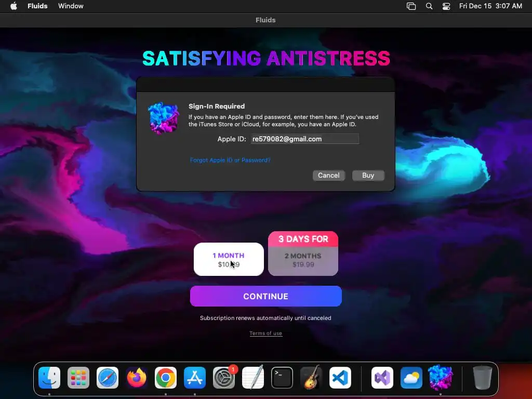Click the CONTINUE button

pyautogui.click(x=265, y=296)
